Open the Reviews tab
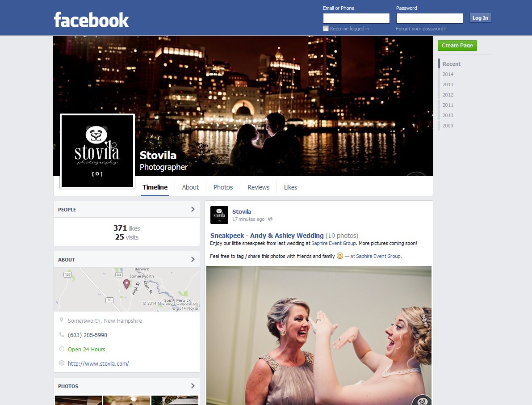Screen dimensions: 532x405 (x=258, y=187)
